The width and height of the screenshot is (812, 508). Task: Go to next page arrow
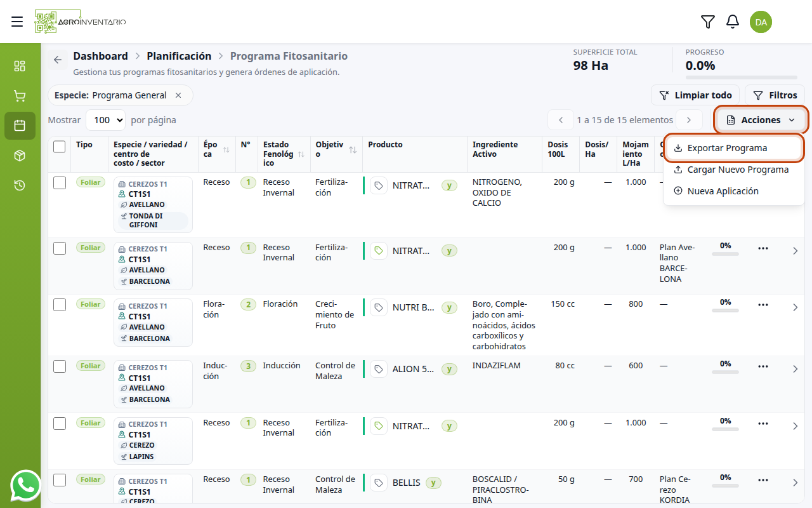[x=689, y=120]
